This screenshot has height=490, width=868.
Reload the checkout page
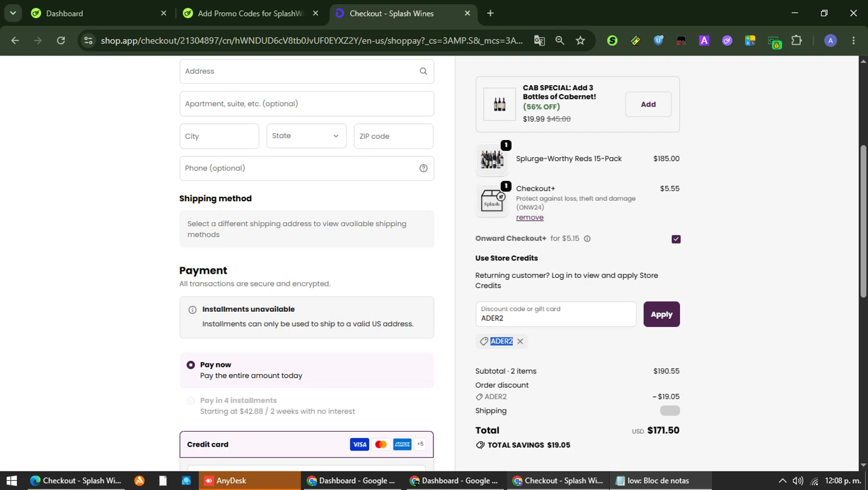point(61,40)
